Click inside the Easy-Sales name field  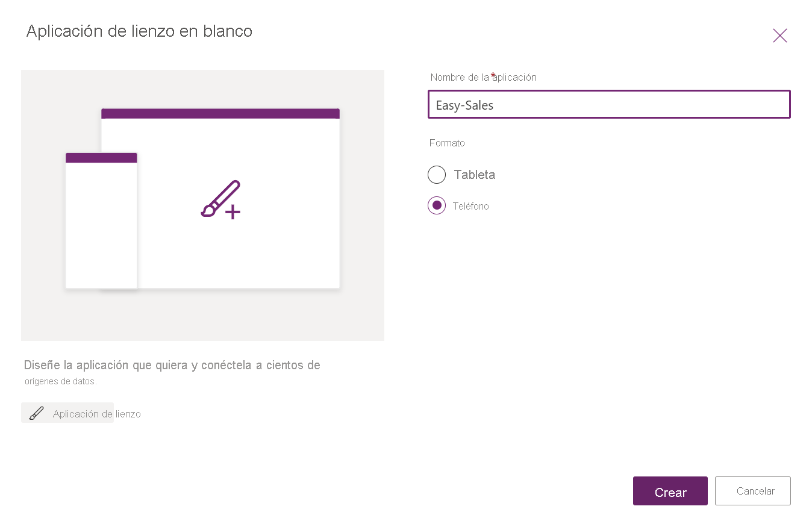[609, 104]
